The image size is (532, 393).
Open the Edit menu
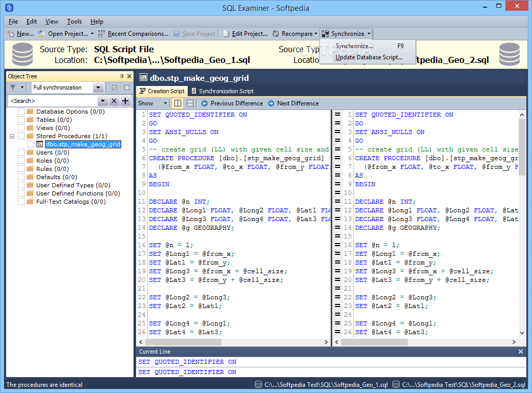tap(32, 21)
